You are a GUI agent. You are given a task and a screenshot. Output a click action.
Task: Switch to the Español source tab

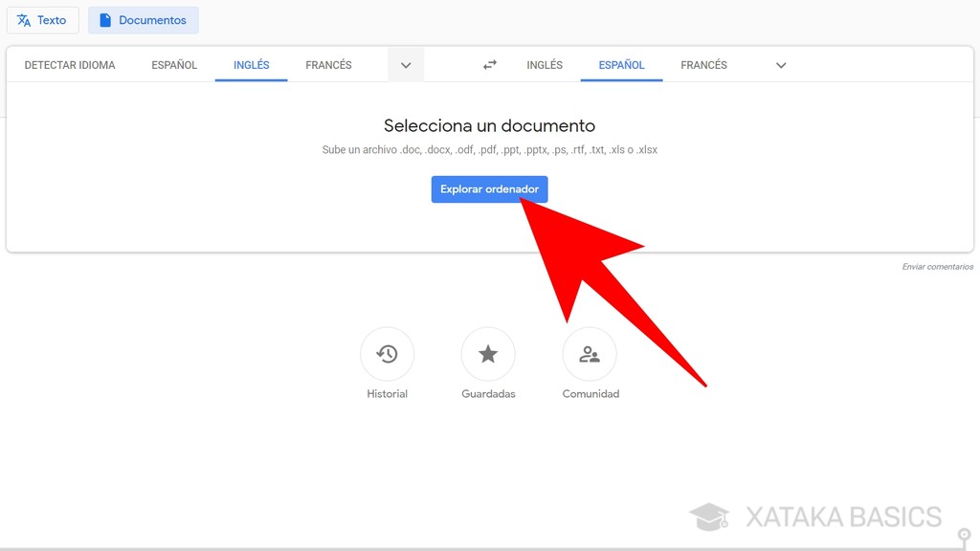point(173,64)
